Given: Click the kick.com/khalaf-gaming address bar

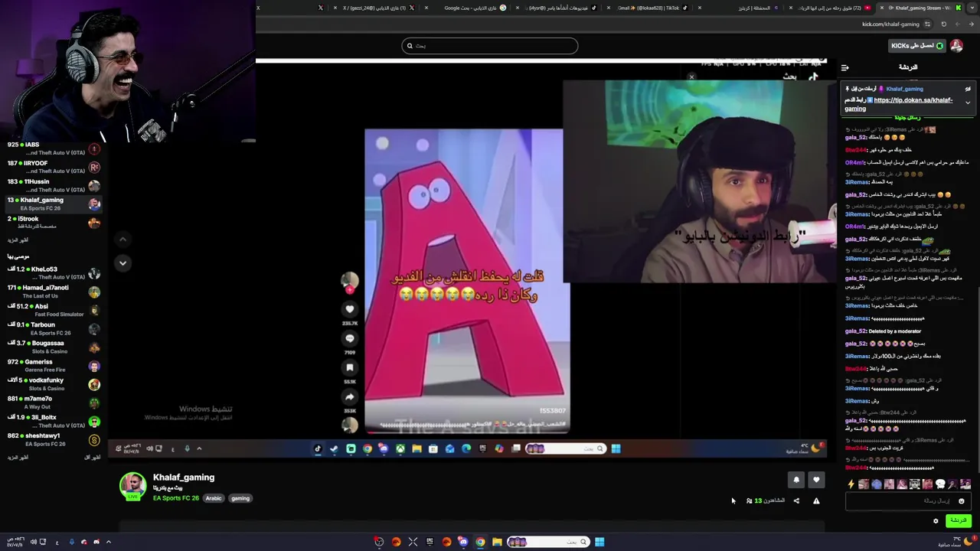Looking at the screenshot, I should (x=890, y=24).
